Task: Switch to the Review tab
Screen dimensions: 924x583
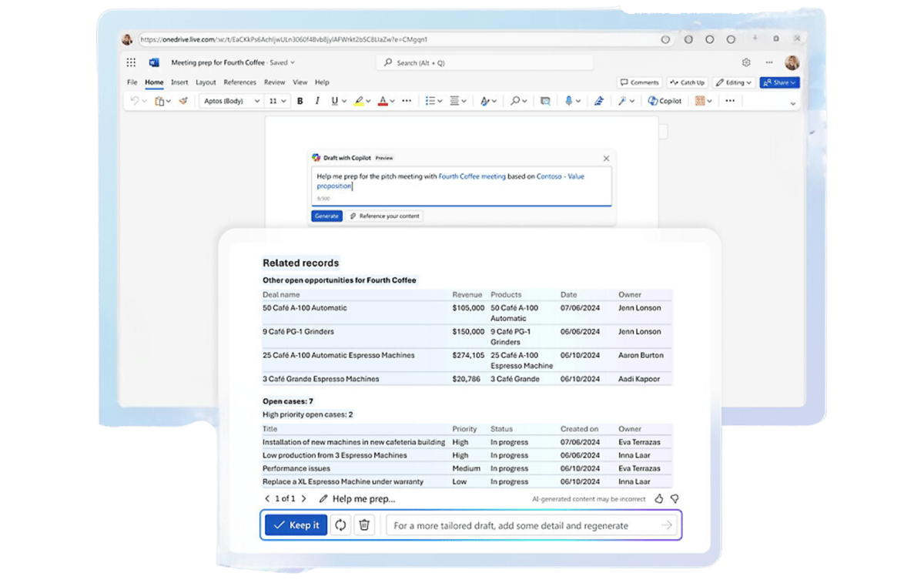Action: (x=275, y=82)
